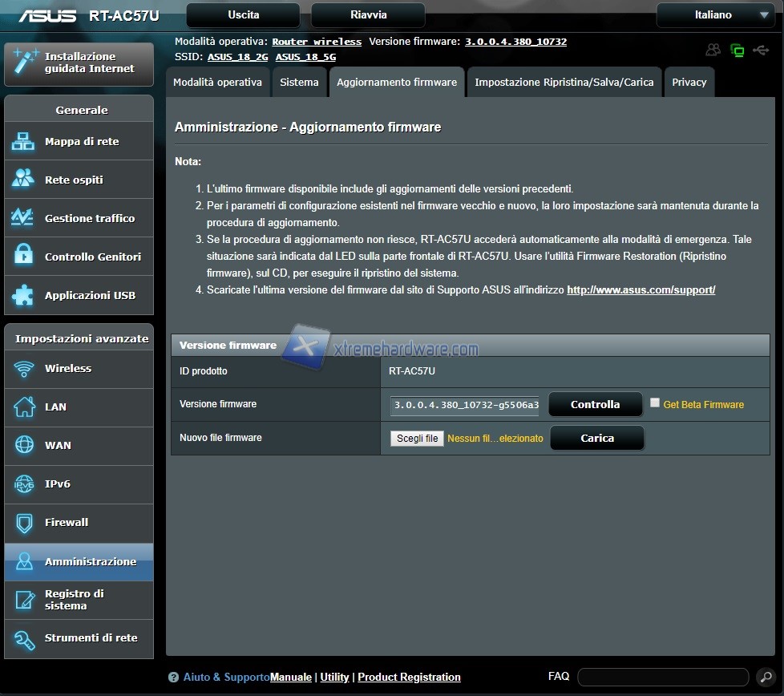Open the Italiano language dropdown
784x696 pixels.
[714, 15]
